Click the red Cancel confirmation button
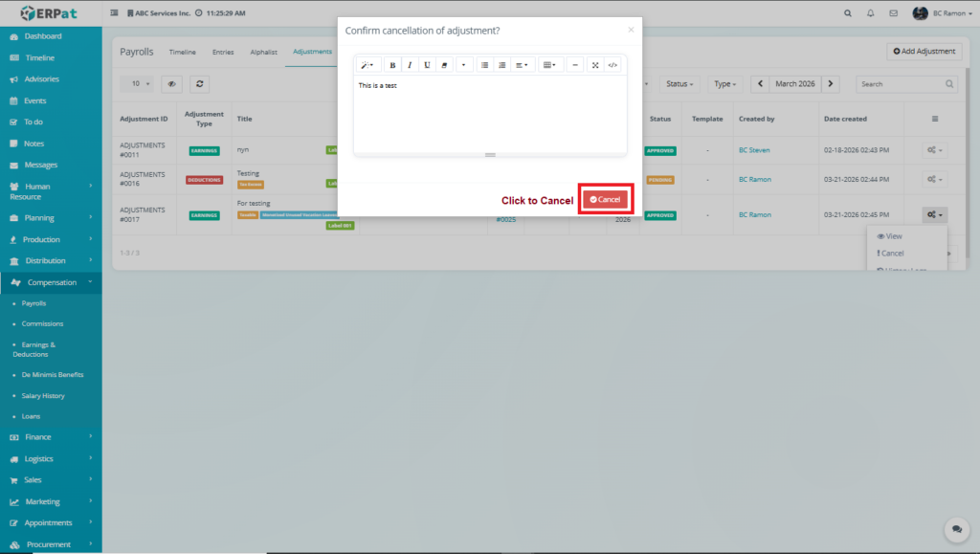This screenshot has width=980, height=554. coord(605,199)
